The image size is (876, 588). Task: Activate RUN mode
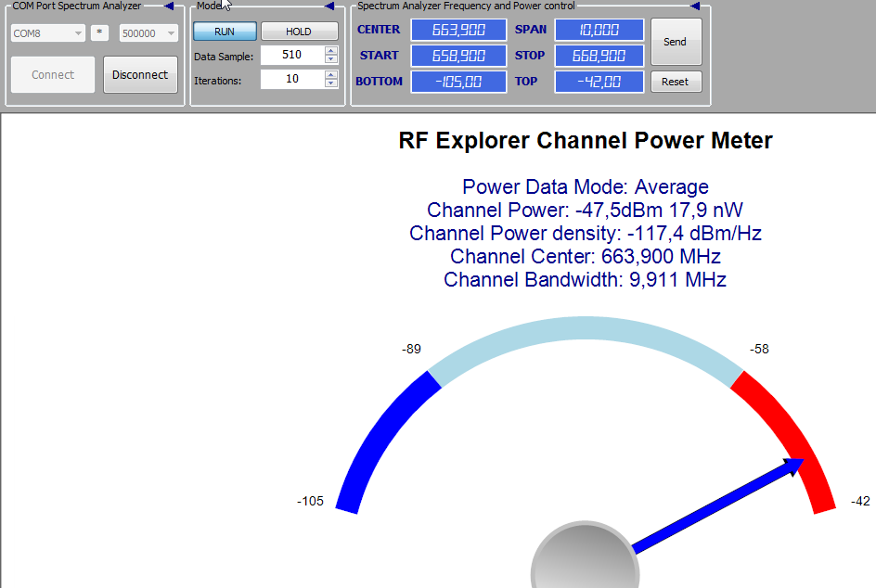coord(225,32)
